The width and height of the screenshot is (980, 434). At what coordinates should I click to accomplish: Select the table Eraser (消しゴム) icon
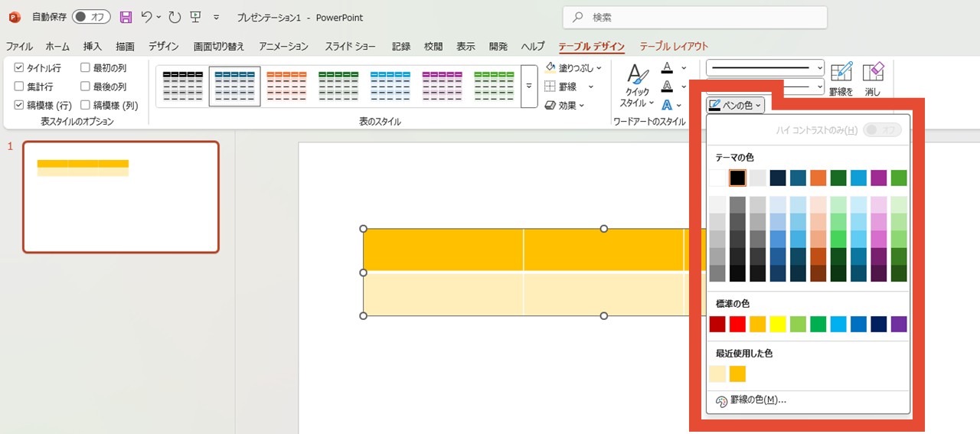[873, 73]
